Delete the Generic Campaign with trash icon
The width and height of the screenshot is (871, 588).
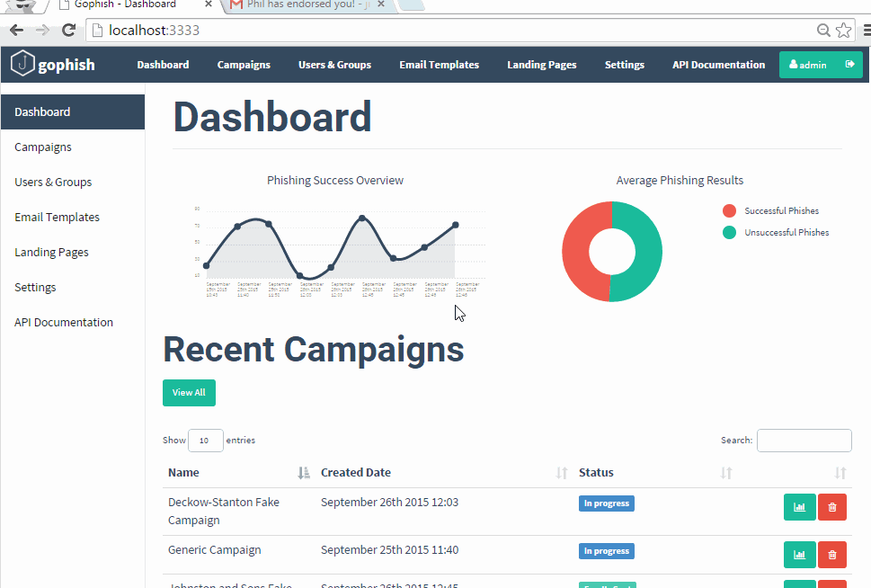click(x=831, y=555)
